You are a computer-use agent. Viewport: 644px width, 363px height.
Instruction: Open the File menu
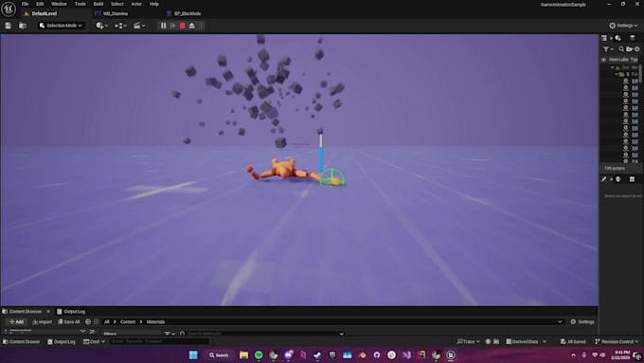[x=25, y=4]
